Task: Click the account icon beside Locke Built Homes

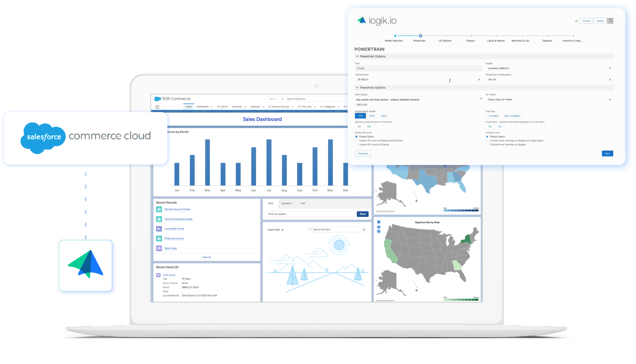Action: (159, 229)
